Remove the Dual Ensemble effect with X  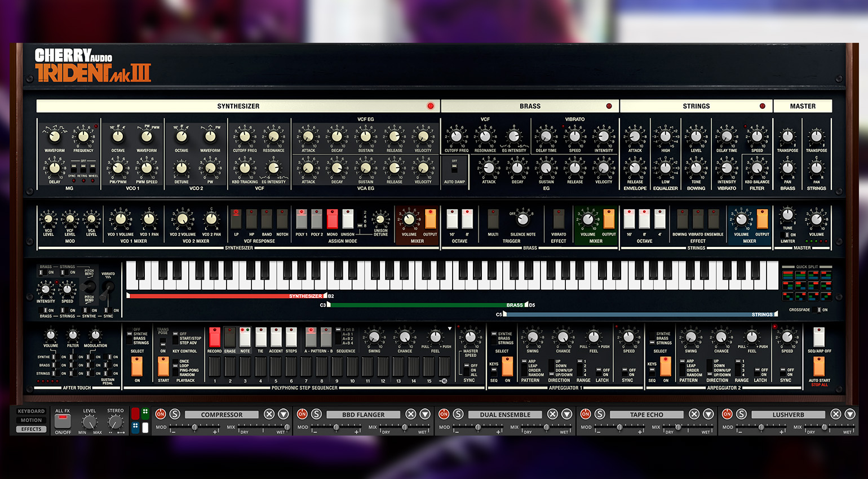(553, 414)
